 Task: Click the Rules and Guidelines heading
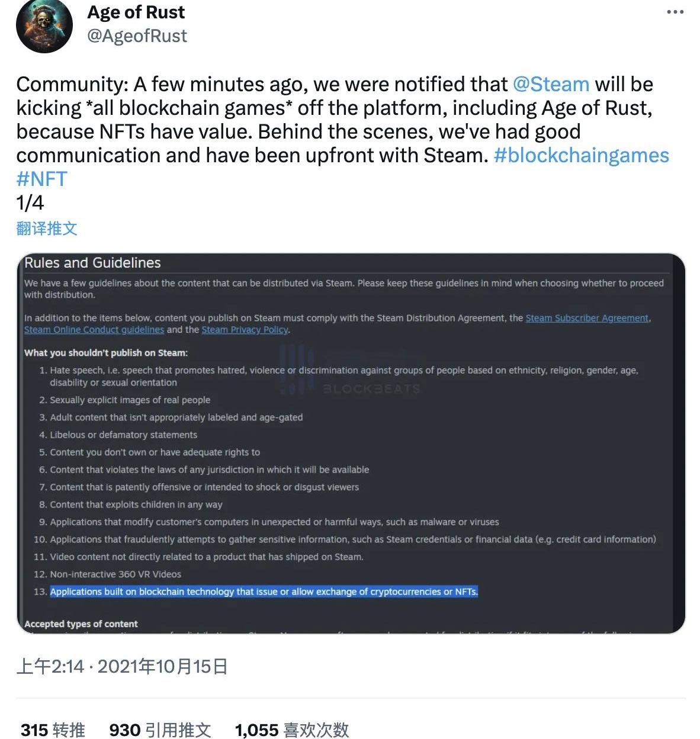(92, 263)
